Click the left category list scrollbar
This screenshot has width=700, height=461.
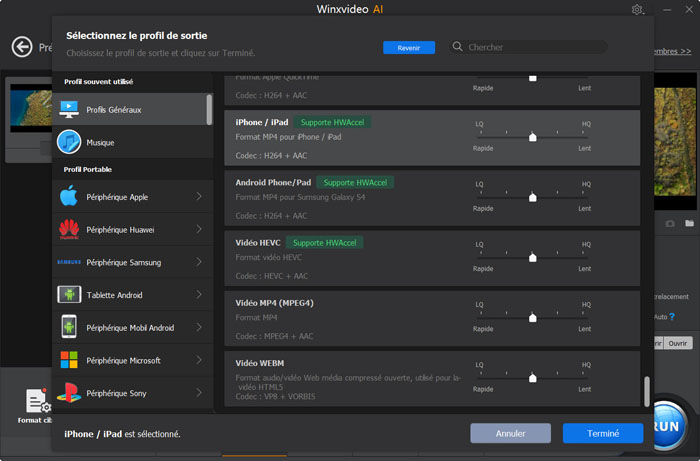(209, 109)
